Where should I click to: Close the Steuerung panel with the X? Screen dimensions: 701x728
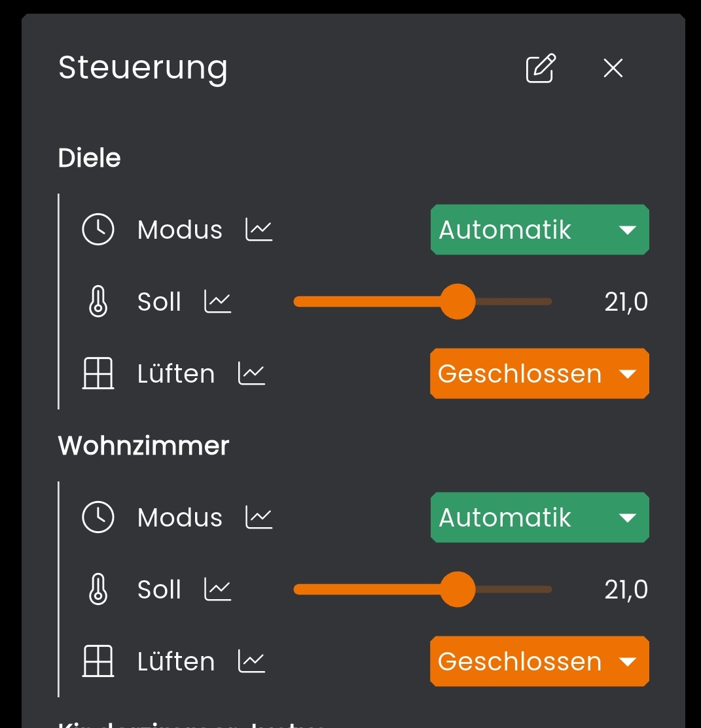pos(613,68)
